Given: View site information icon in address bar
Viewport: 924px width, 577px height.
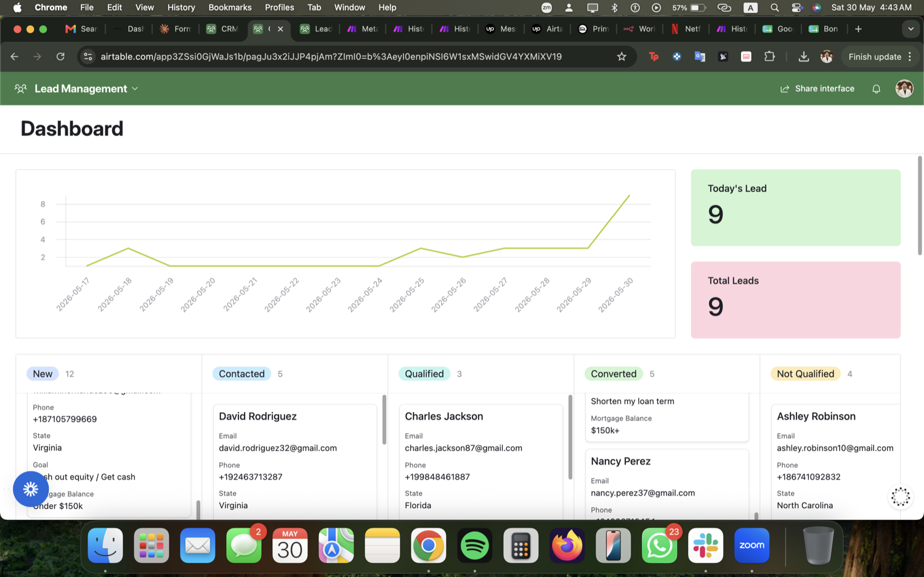Looking at the screenshot, I should click(x=88, y=57).
